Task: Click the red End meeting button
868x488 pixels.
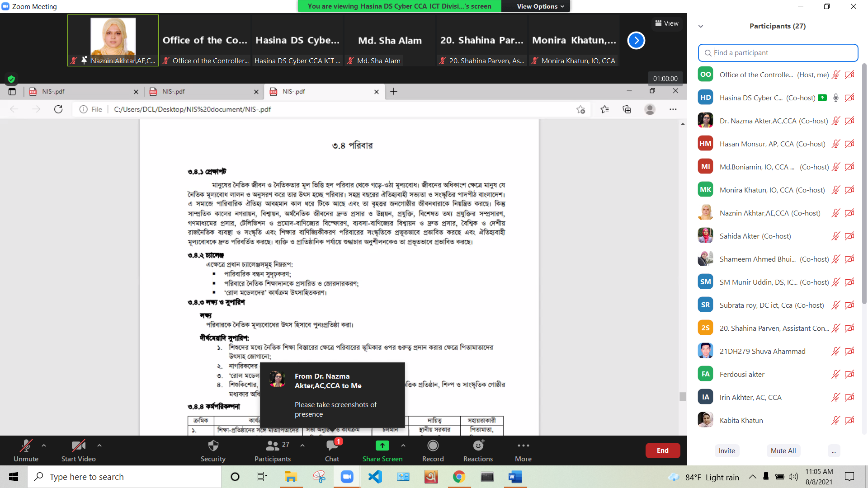Action: point(663,450)
